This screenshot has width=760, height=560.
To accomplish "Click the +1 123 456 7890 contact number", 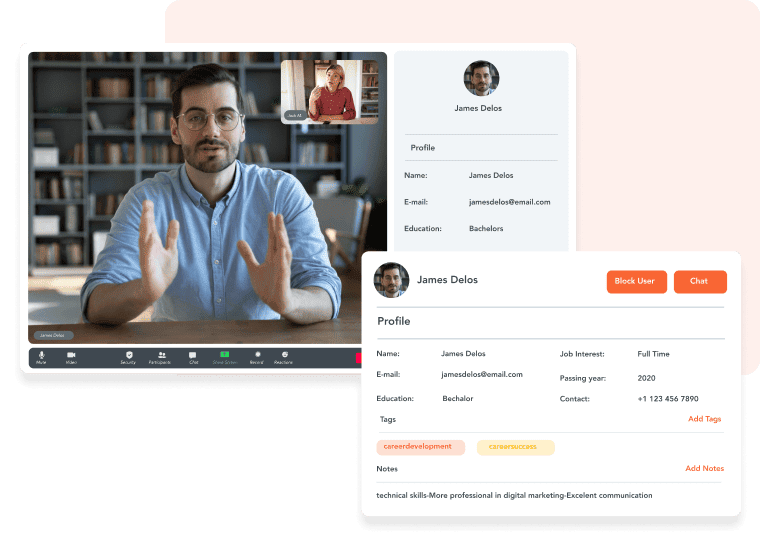I will click(668, 398).
